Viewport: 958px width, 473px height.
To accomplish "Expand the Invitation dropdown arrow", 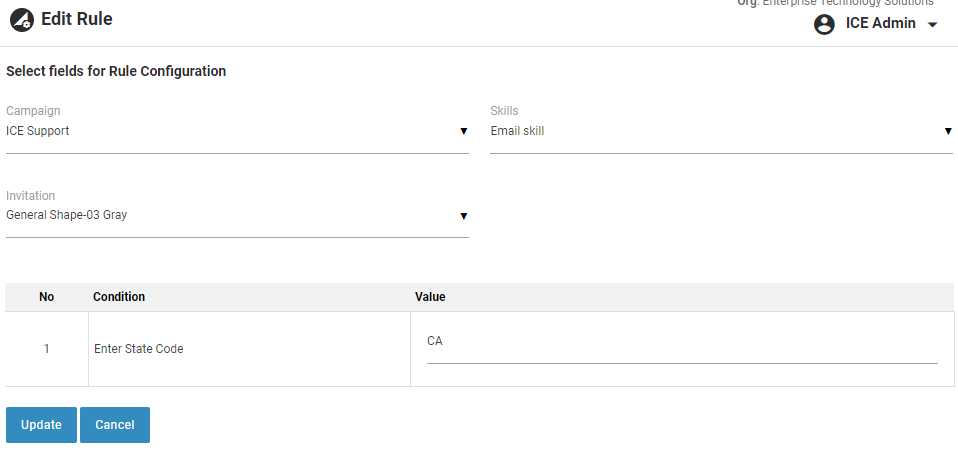I will 463,215.
